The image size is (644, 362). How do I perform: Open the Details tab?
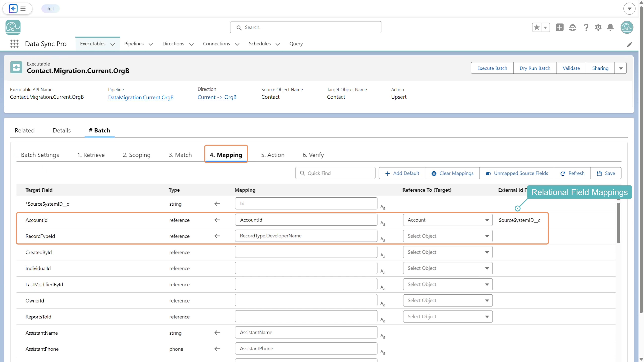click(62, 130)
